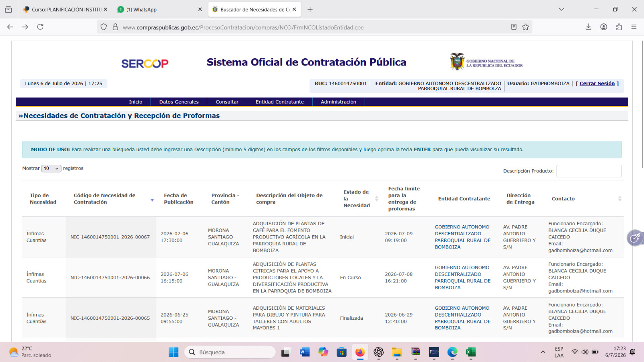
Task: Open the Inicio menu
Action: (x=136, y=102)
